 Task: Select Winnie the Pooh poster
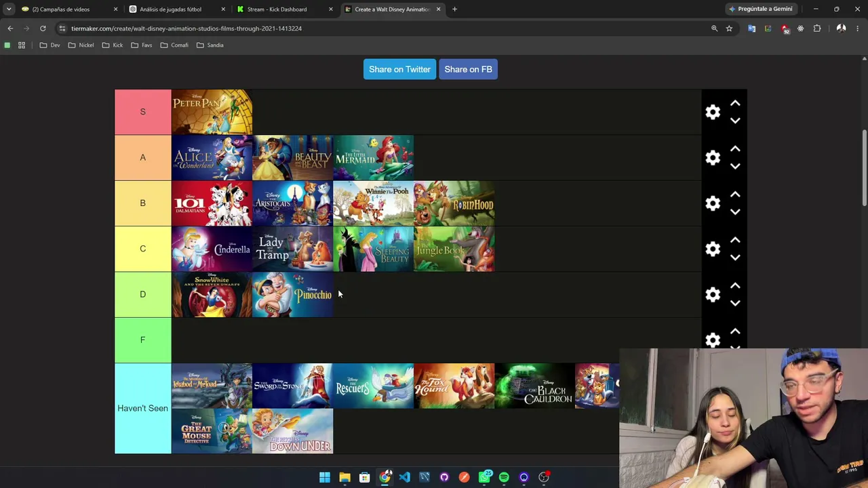point(373,203)
